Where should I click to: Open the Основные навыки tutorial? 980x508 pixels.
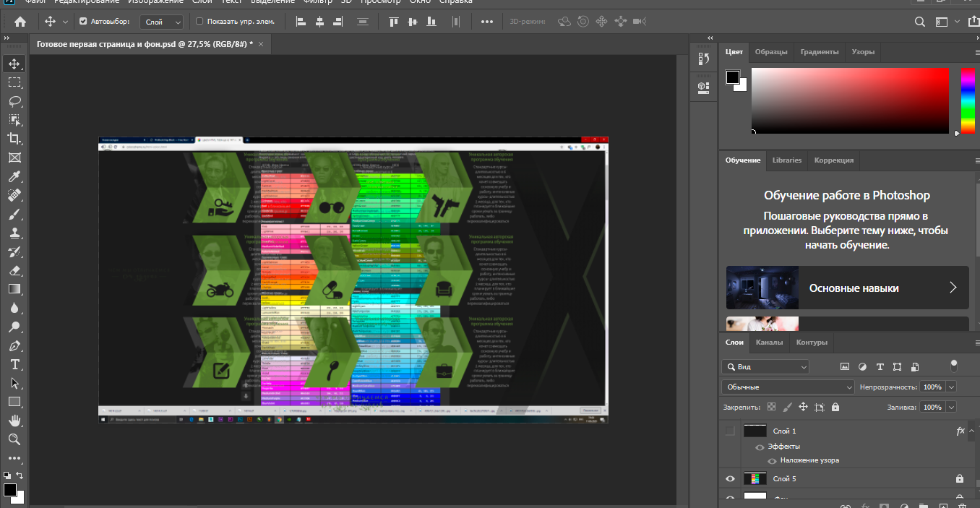(847, 288)
